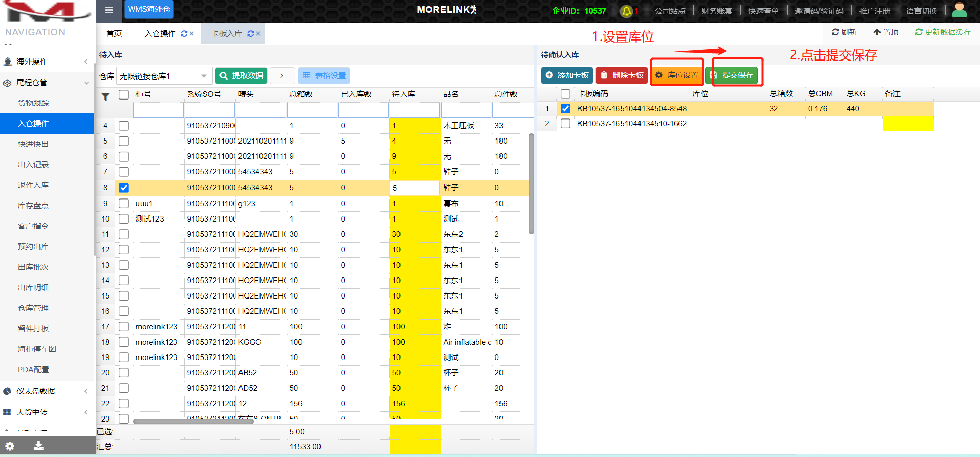Click the horizontal scrollbar under the 待入库 table
Image resolution: width=980 pixels, height=457 pixels.
pos(194,421)
